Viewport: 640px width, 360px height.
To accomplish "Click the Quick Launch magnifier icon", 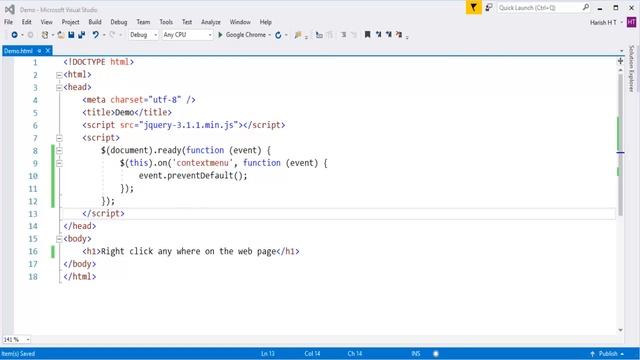I will [x=586, y=7].
